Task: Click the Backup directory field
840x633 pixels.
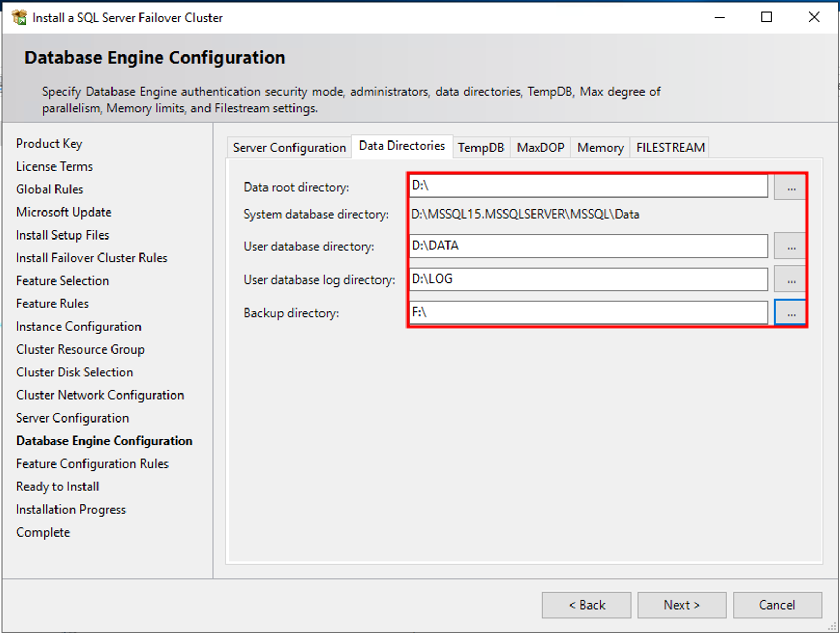Action: click(589, 313)
